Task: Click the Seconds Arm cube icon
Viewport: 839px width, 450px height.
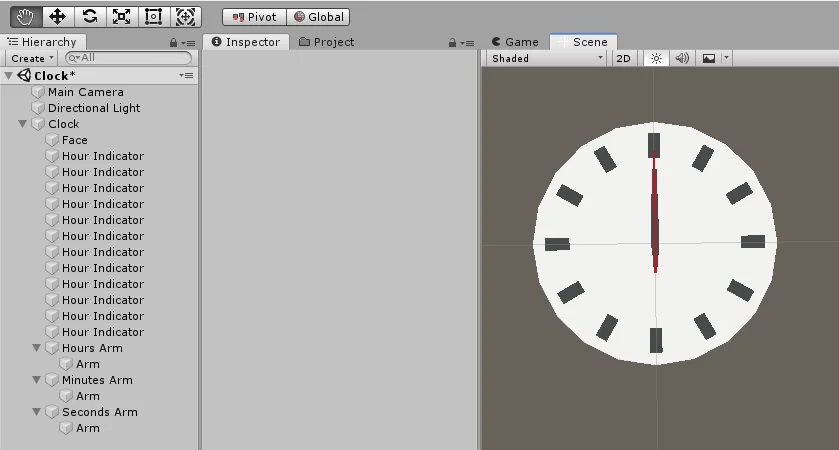Action: [52, 413]
